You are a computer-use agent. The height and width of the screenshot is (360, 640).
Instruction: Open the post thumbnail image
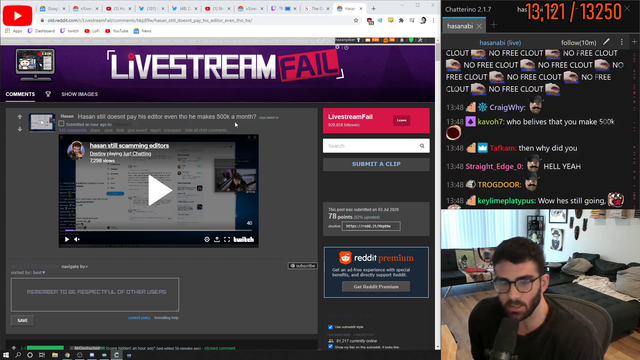tap(42, 122)
